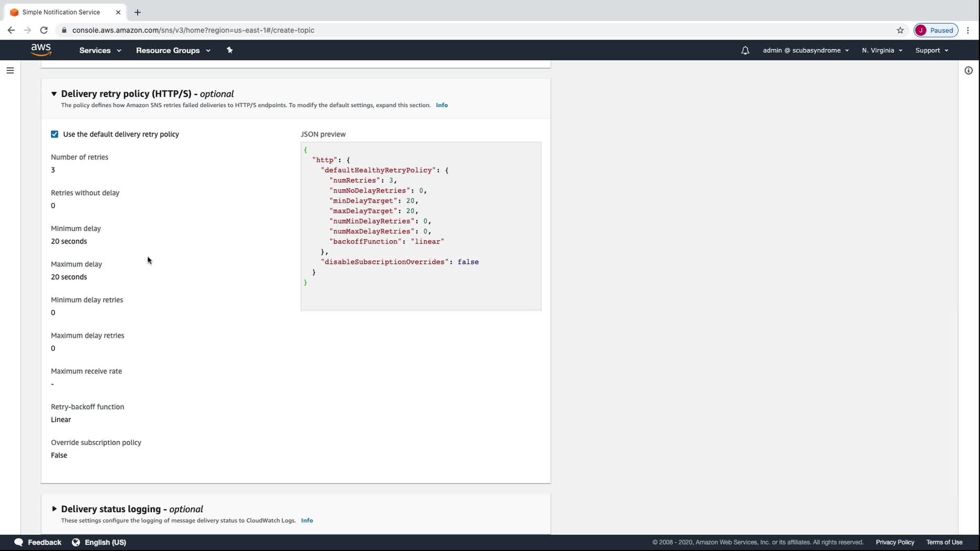Expand the Delivery status logging section
The image size is (980, 551).
tap(54, 509)
